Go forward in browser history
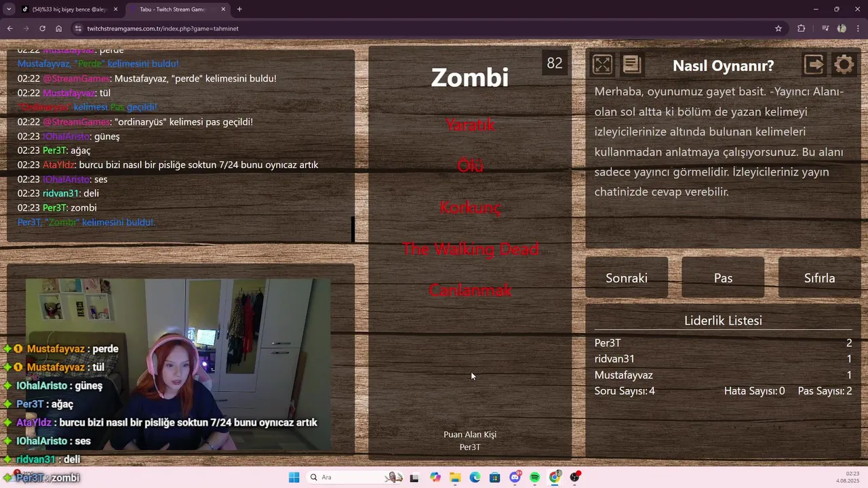Viewport: 868px width, 488px height. [x=26, y=28]
